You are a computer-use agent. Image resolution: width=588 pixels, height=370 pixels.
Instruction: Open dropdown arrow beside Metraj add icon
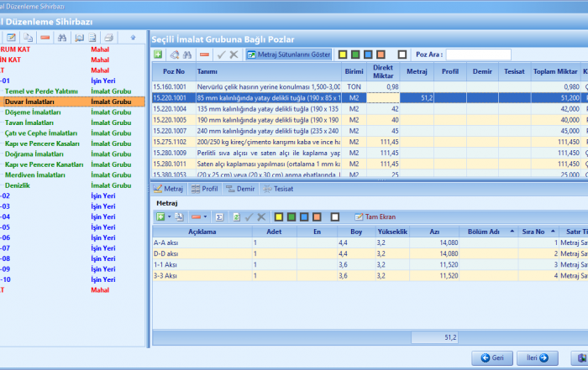coord(169,216)
